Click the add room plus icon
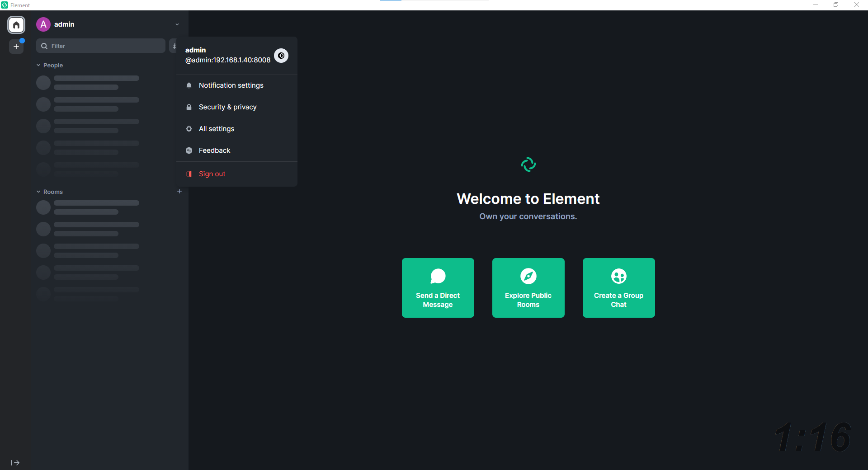The width and height of the screenshot is (868, 470). pos(179,192)
